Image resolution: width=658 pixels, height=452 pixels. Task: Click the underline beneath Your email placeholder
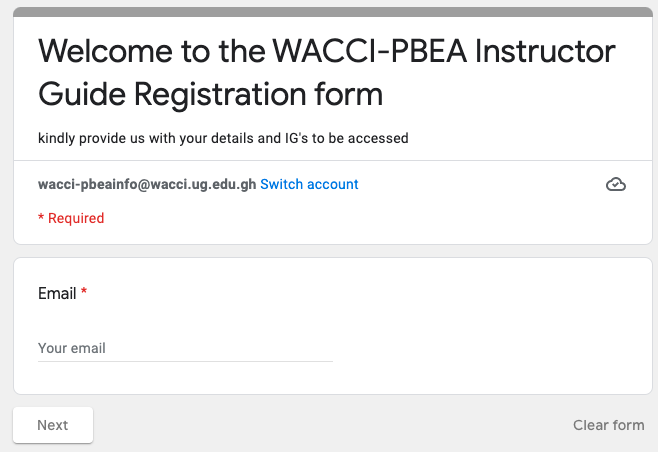(185, 361)
